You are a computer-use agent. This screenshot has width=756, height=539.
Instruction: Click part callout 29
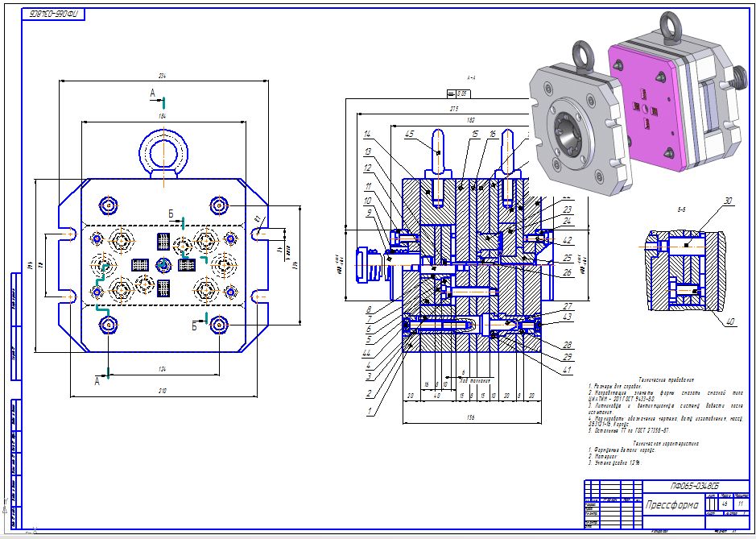coord(568,357)
